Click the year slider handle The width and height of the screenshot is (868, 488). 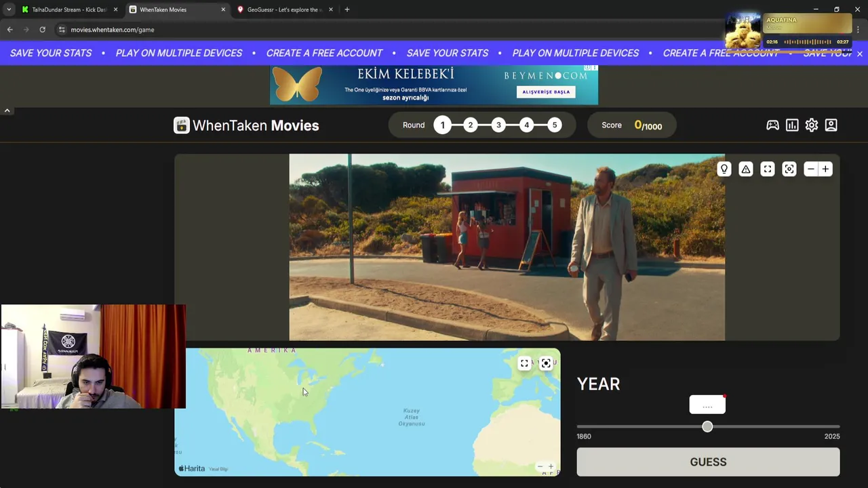coord(707,427)
